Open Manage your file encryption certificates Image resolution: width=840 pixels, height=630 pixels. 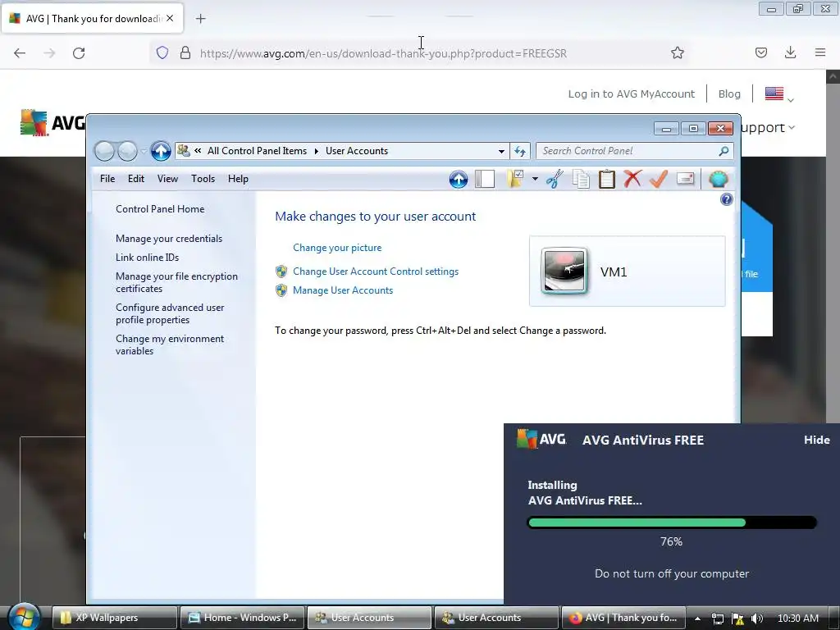pos(177,282)
